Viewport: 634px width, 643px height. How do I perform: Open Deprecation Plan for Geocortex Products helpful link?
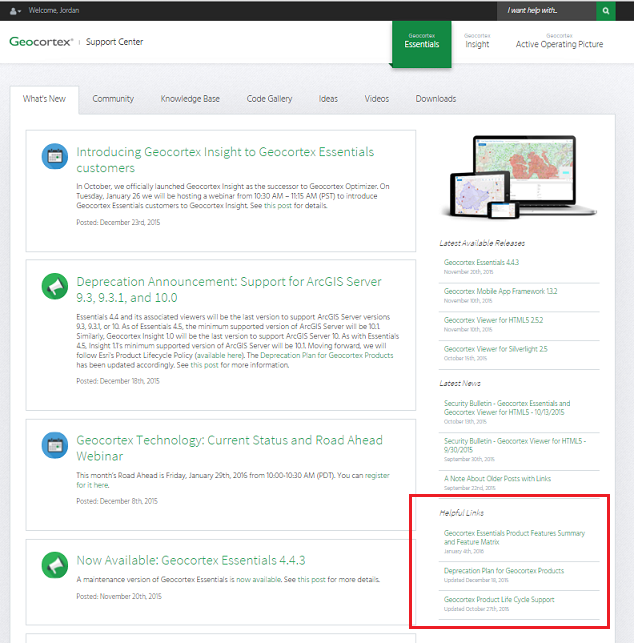[x=504, y=571]
